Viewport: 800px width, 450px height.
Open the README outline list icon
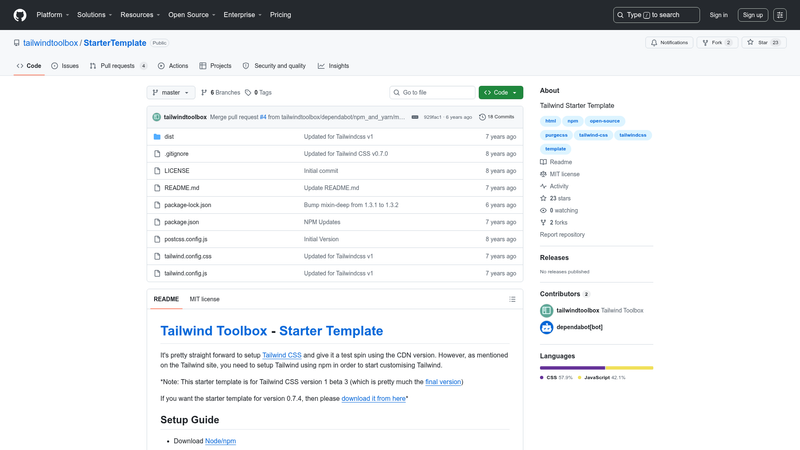point(512,299)
